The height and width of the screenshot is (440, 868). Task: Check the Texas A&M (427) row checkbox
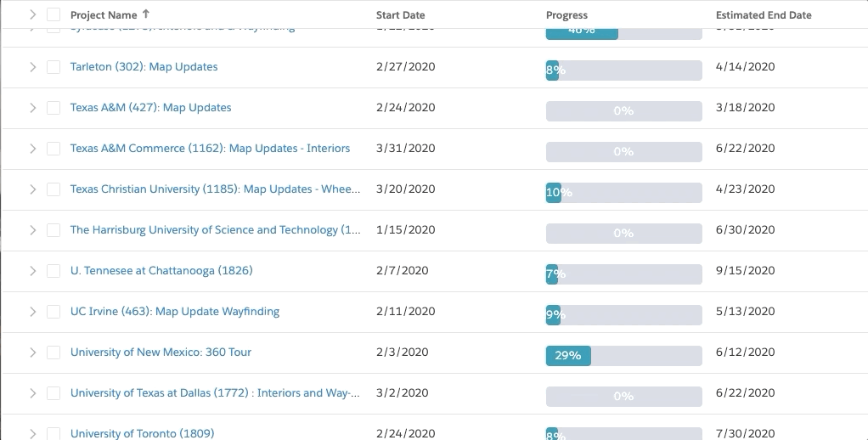click(54, 108)
